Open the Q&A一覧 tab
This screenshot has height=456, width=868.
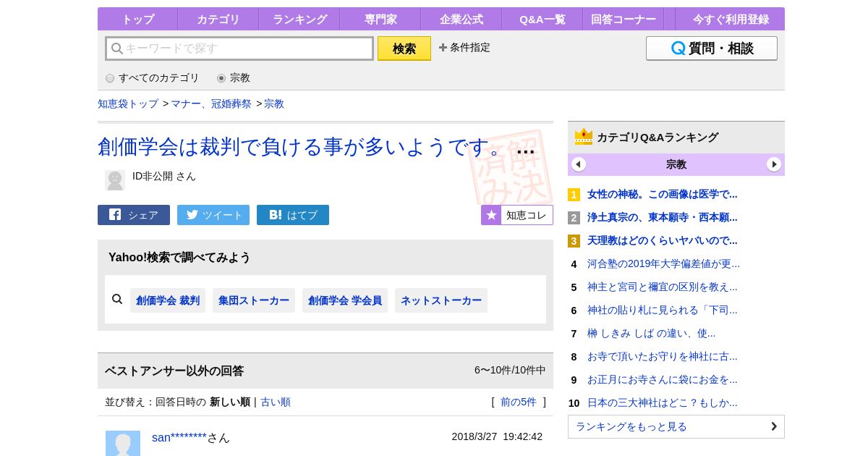click(542, 19)
